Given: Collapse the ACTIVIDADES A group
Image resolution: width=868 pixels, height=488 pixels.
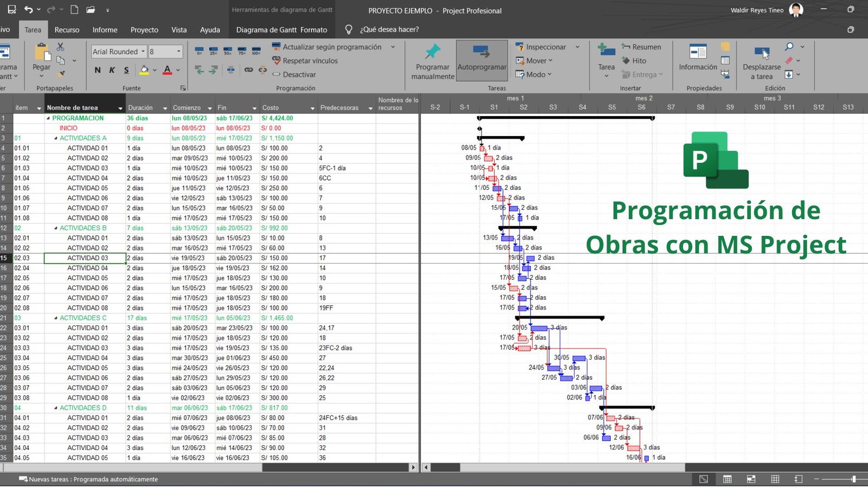Looking at the screenshot, I should (x=56, y=138).
